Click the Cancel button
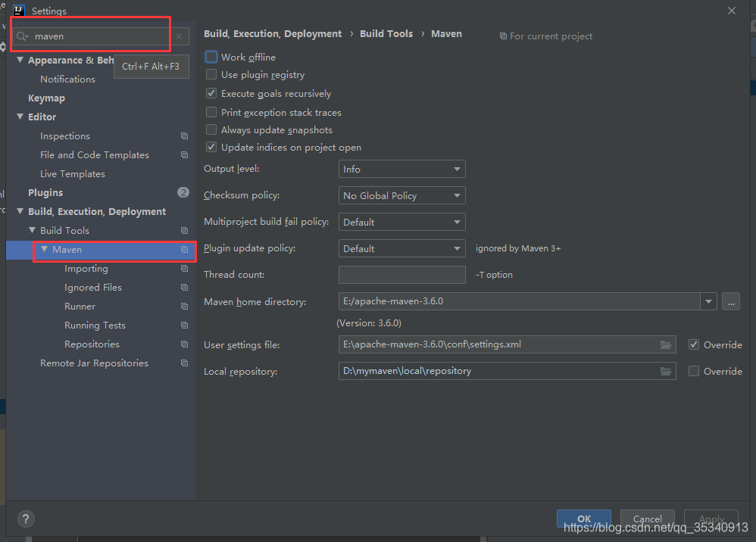 647,519
